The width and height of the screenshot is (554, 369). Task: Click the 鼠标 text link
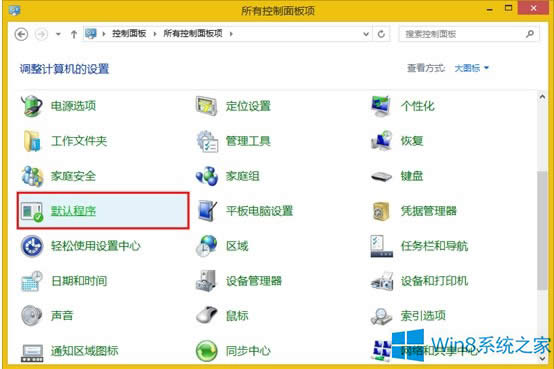[237, 316]
